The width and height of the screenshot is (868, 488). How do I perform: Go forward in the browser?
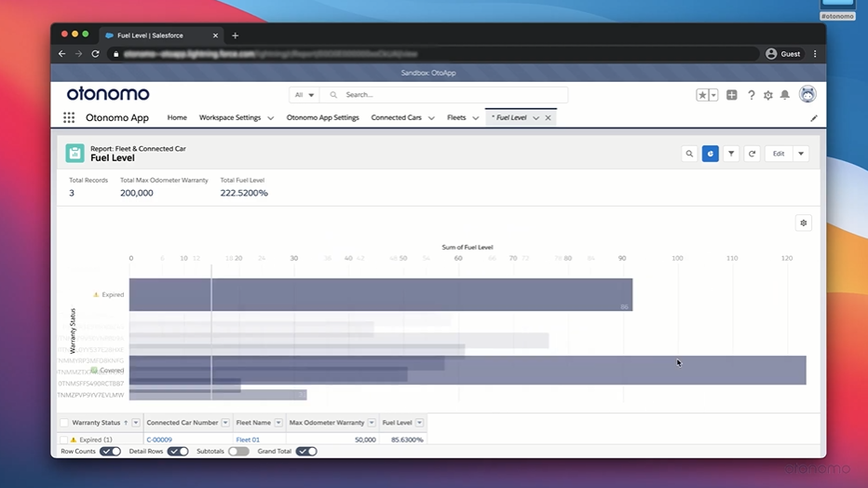78,54
